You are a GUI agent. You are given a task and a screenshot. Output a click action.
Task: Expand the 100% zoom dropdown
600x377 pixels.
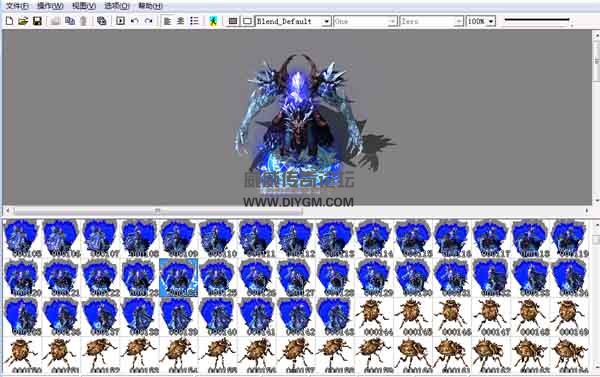491,21
